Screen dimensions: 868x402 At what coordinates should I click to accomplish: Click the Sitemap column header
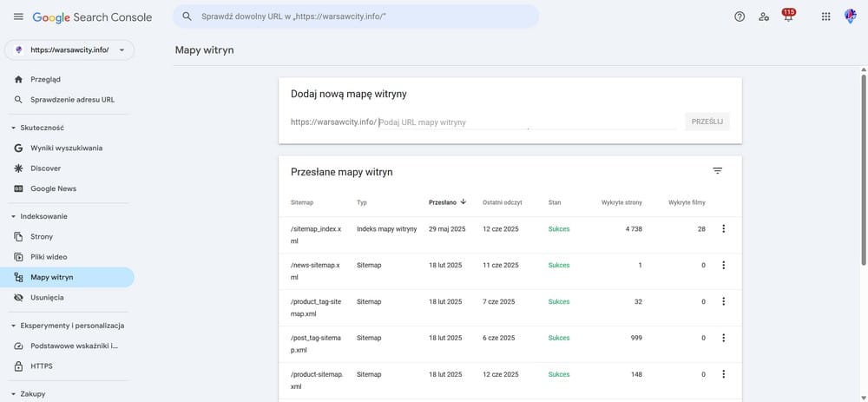coord(302,202)
